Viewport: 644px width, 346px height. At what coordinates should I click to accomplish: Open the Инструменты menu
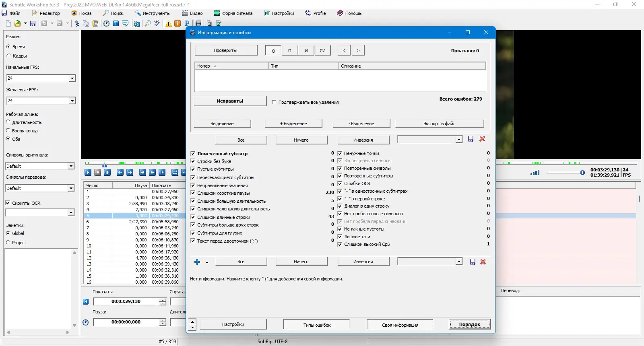[x=153, y=13]
